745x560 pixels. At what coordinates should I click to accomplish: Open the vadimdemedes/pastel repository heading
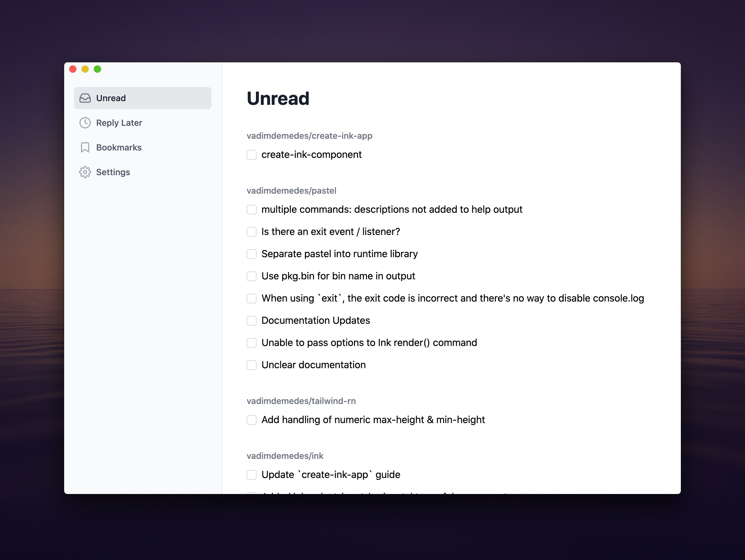point(291,191)
